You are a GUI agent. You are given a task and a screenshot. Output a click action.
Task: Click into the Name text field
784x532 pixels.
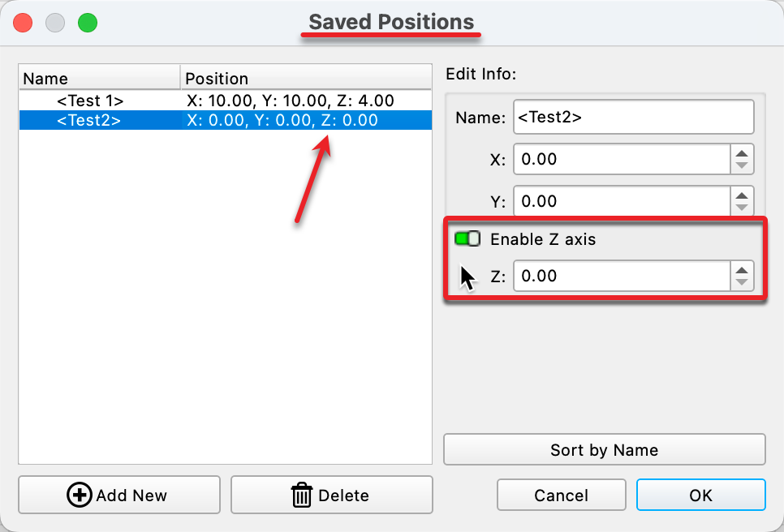coord(633,117)
